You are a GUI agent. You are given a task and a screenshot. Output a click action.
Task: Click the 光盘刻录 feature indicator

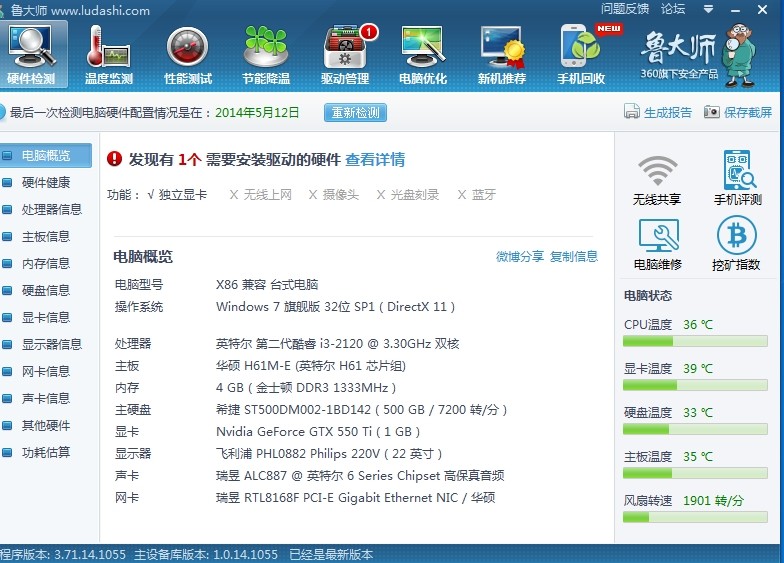(408, 194)
